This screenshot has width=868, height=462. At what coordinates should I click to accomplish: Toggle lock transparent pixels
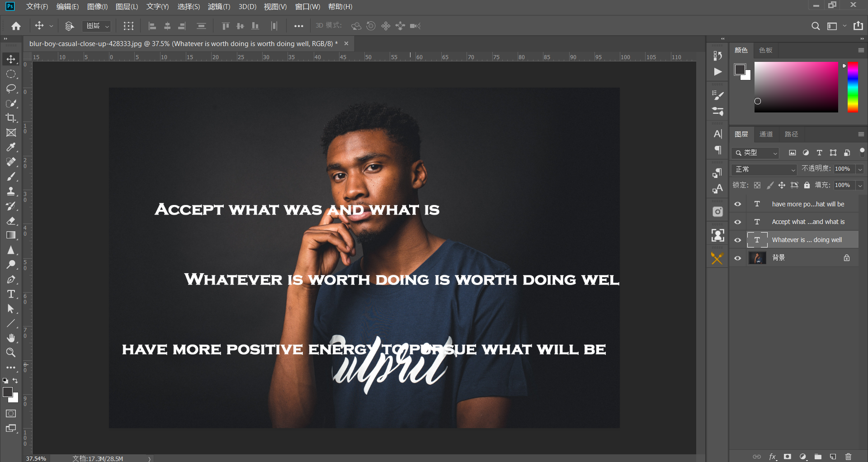[757, 185]
